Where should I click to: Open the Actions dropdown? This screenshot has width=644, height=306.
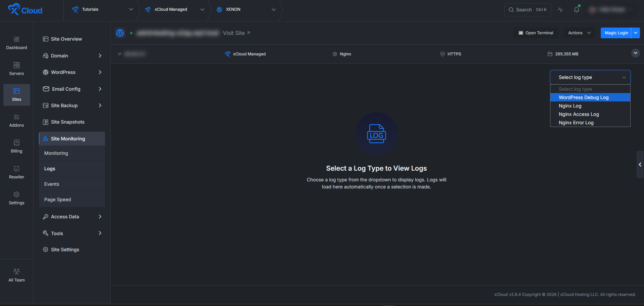pos(579,33)
